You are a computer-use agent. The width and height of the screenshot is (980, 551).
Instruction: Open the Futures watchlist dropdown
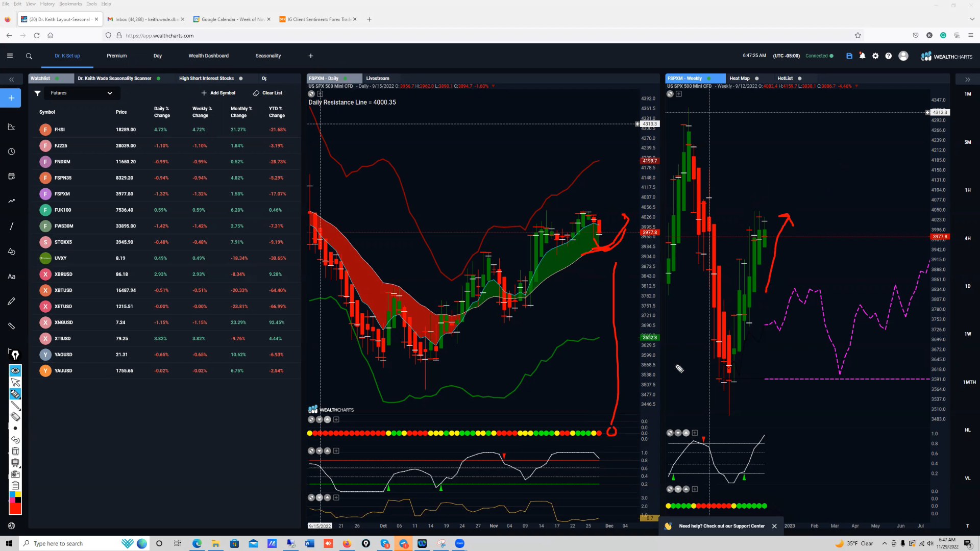(x=82, y=93)
